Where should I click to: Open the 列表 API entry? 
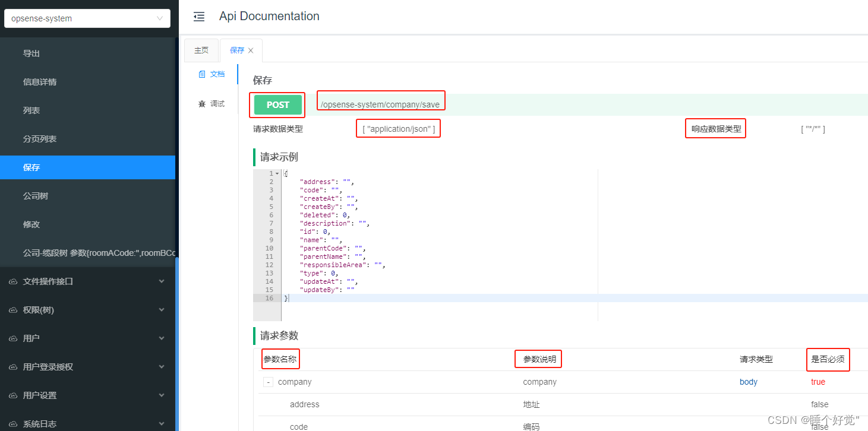[x=87, y=110]
